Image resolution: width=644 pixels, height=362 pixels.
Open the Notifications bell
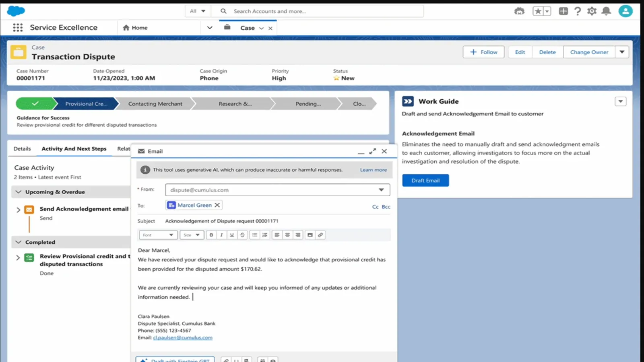tap(606, 11)
